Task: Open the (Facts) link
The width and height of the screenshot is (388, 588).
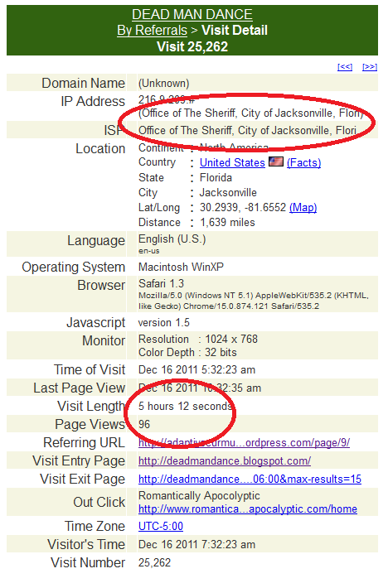Action: [x=304, y=163]
